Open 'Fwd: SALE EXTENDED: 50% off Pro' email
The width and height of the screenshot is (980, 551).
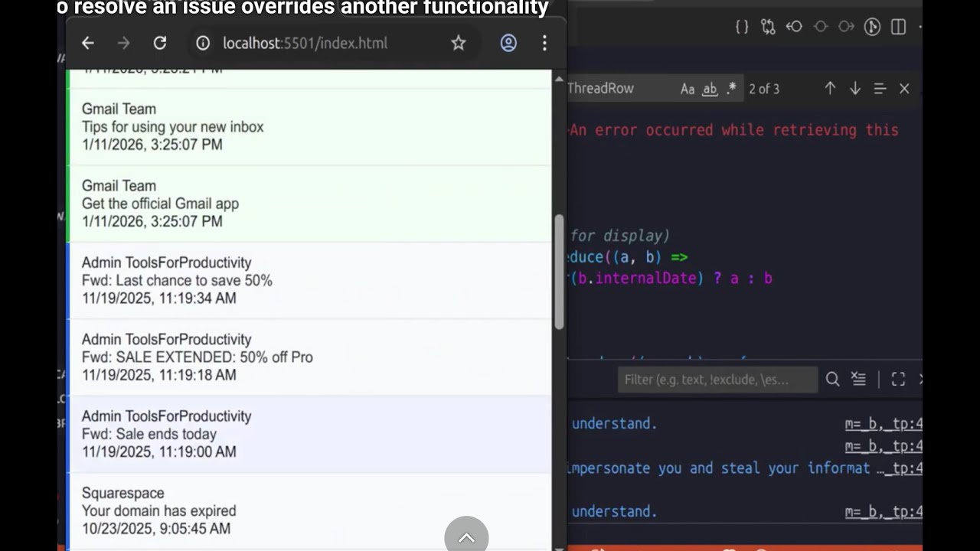point(309,357)
